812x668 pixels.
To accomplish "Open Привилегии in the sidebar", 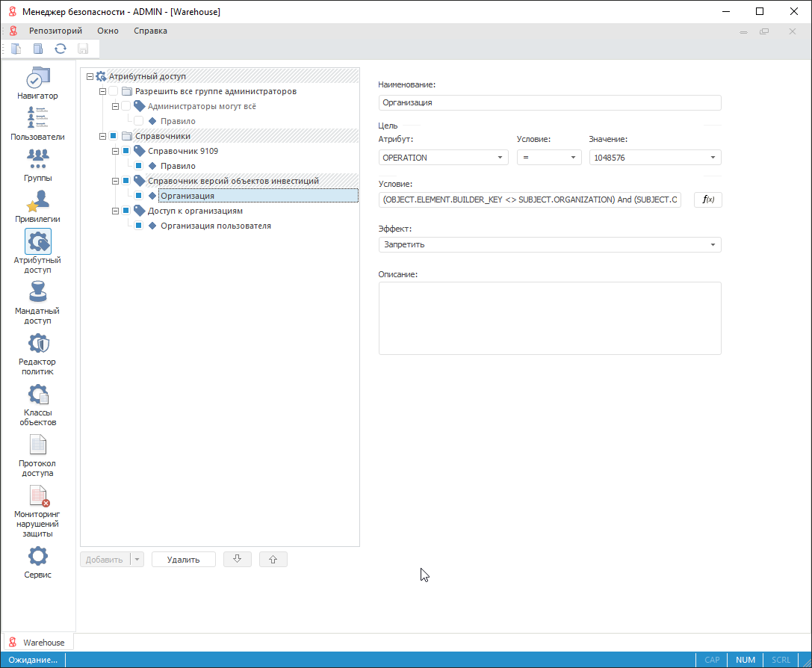I will 38,206.
